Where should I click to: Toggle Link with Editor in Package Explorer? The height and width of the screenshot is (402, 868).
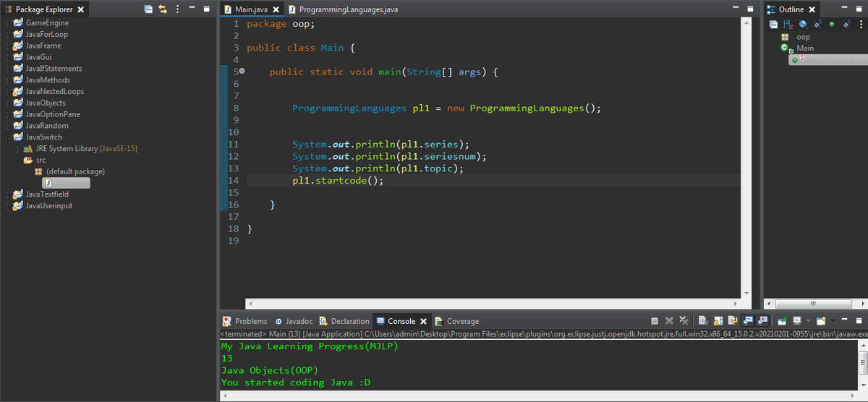coord(163,9)
